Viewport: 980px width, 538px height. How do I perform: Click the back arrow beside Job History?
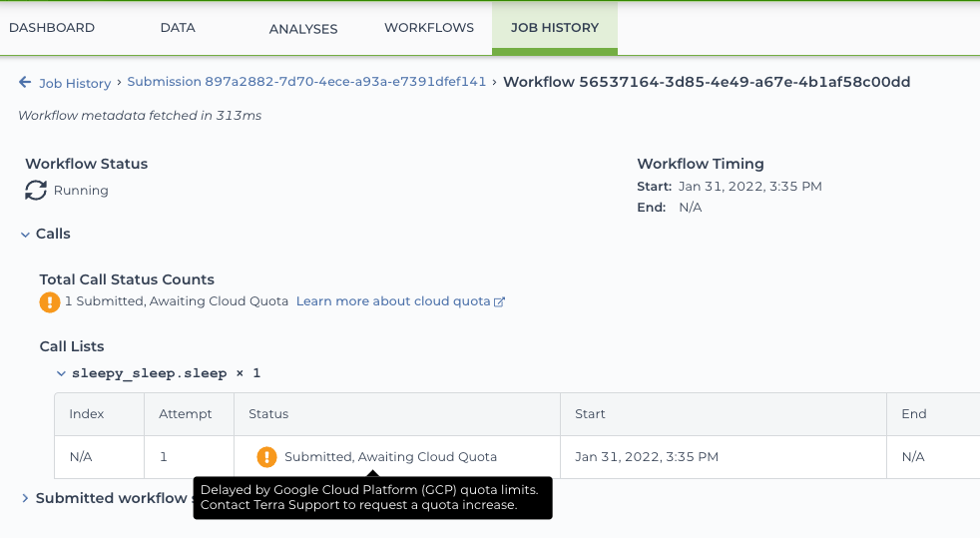[x=25, y=82]
